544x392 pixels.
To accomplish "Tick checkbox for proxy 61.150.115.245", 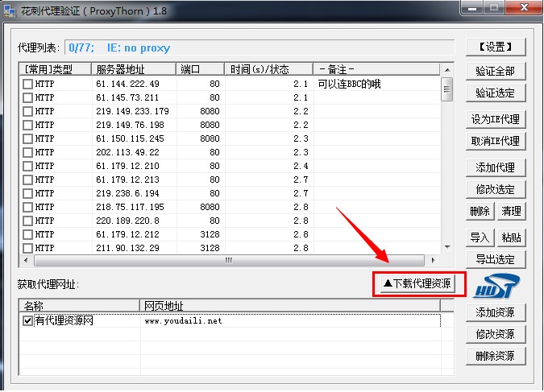I will 27,139.
